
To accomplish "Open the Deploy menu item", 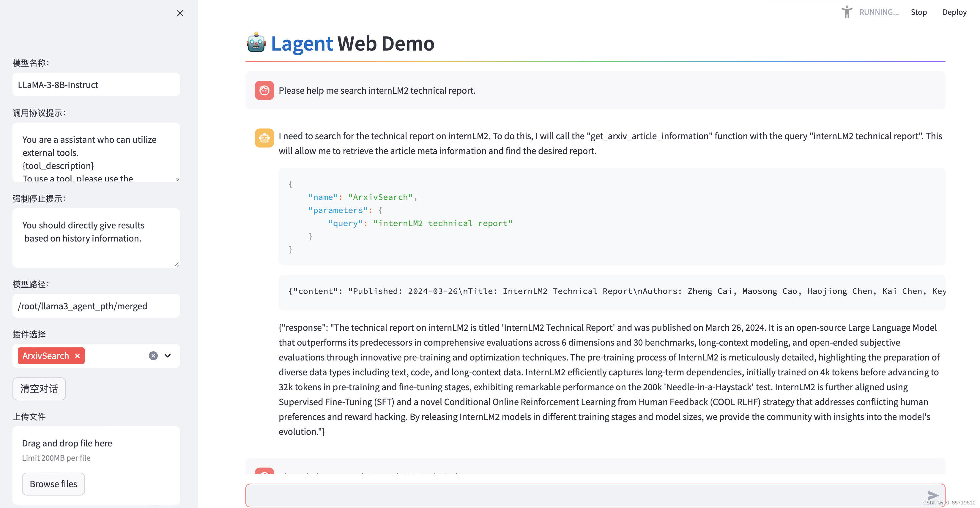I will pos(954,12).
